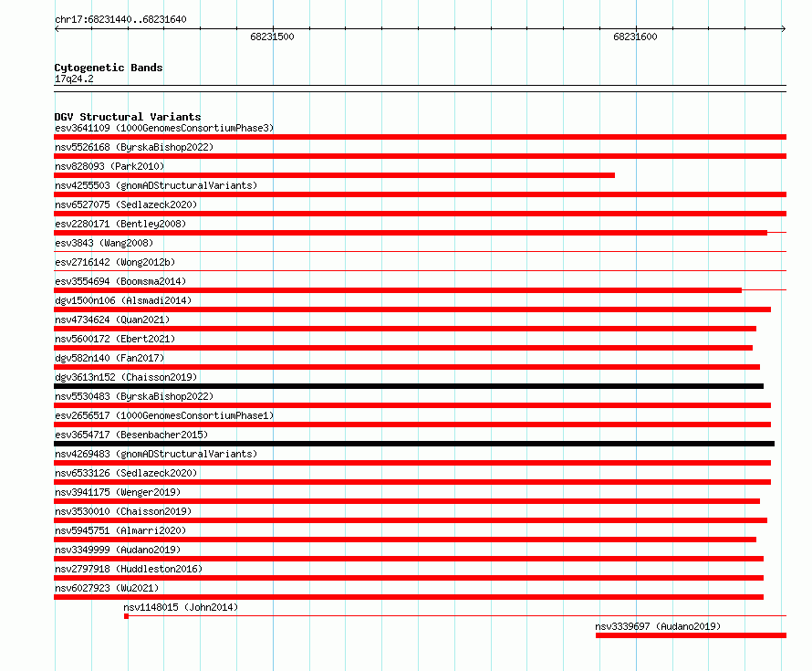The height and width of the screenshot is (671, 812).
Task: Open nsv5600172 (Ebert2021) variant
Action: (115, 339)
